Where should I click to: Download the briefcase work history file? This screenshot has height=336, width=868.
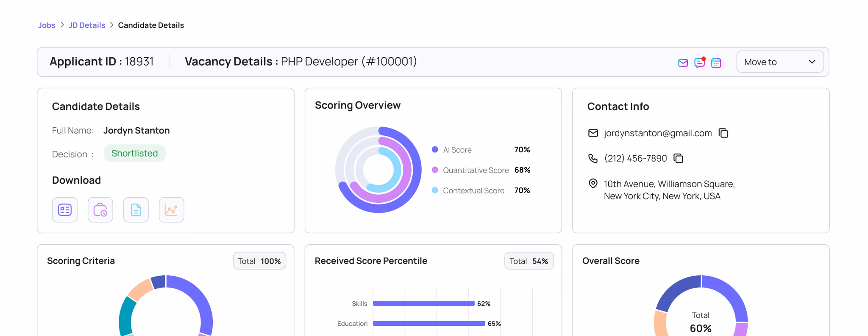coord(100,210)
